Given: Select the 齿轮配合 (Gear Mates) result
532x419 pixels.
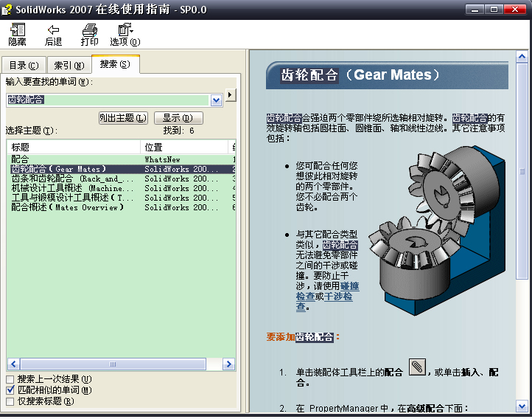Looking at the screenshot, I should (x=122, y=169).
